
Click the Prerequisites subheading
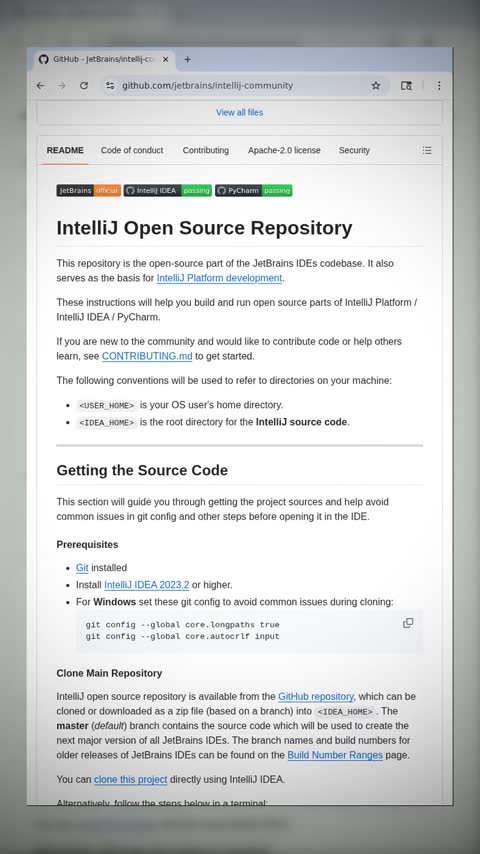(x=87, y=545)
